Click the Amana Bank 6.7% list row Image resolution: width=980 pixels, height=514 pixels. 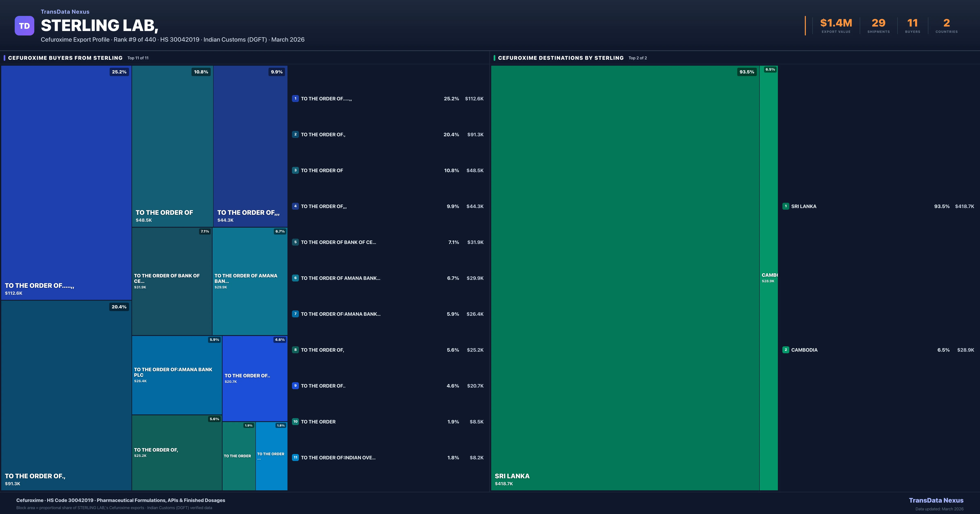(x=341, y=278)
